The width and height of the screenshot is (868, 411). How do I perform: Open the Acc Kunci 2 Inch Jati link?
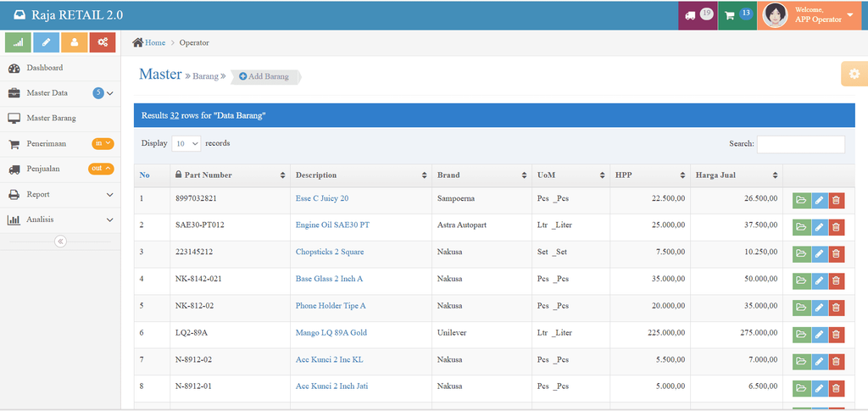[331, 386]
